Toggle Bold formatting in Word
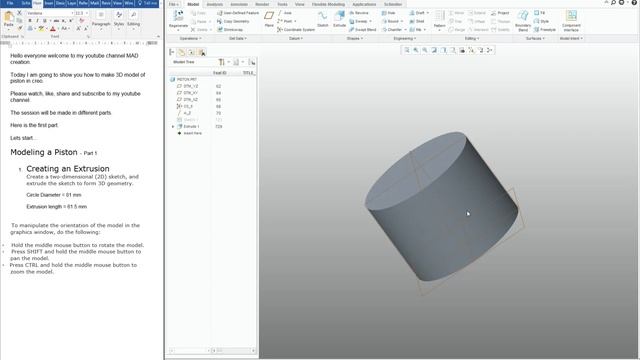 coord(30,21)
